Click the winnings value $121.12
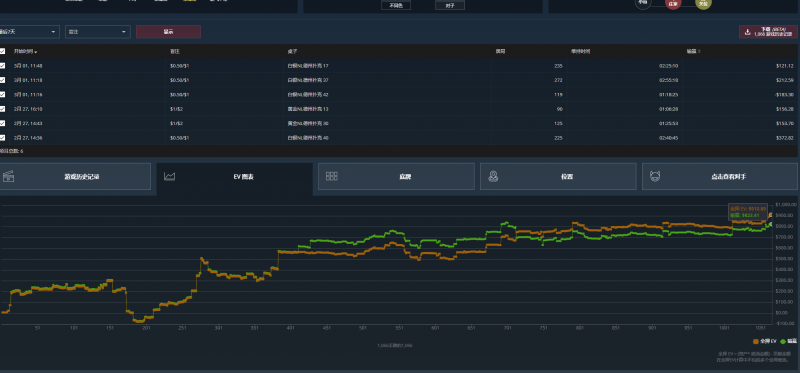 (784, 66)
